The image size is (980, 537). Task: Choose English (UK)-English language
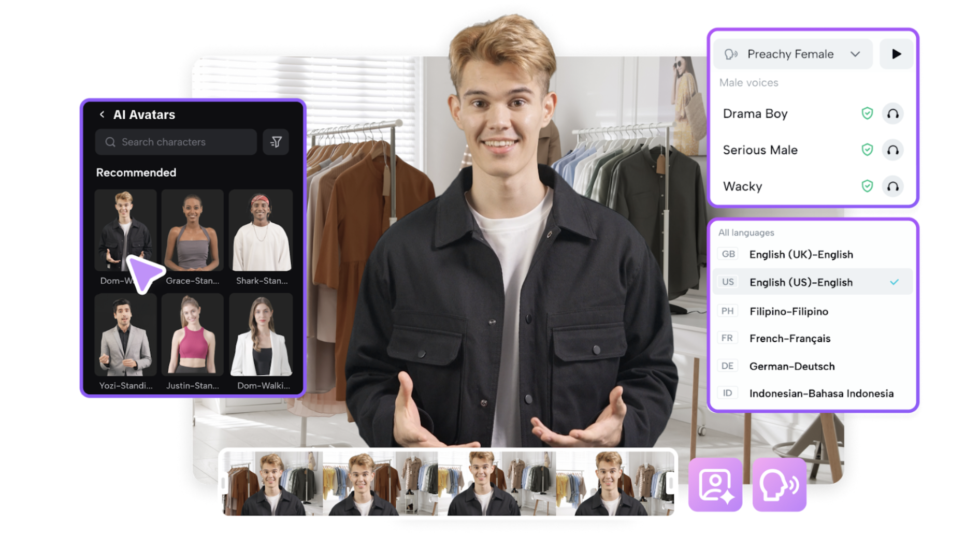pos(812,254)
